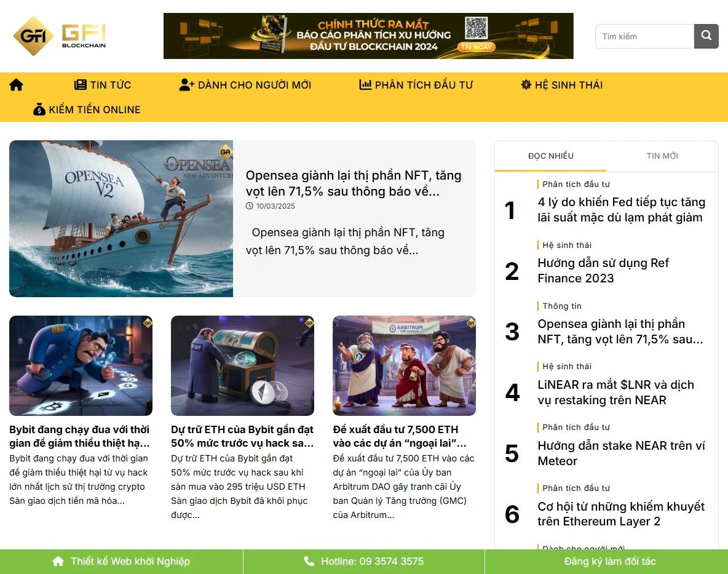
Task: Click the ecosystem icon beside Hệ Sinh Thái
Action: click(x=526, y=85)
